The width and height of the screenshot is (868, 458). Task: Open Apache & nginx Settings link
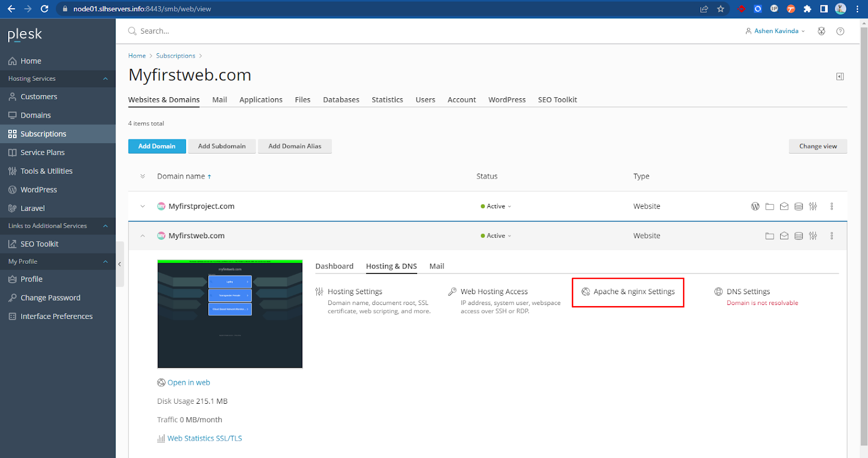(x=634, y=292)
